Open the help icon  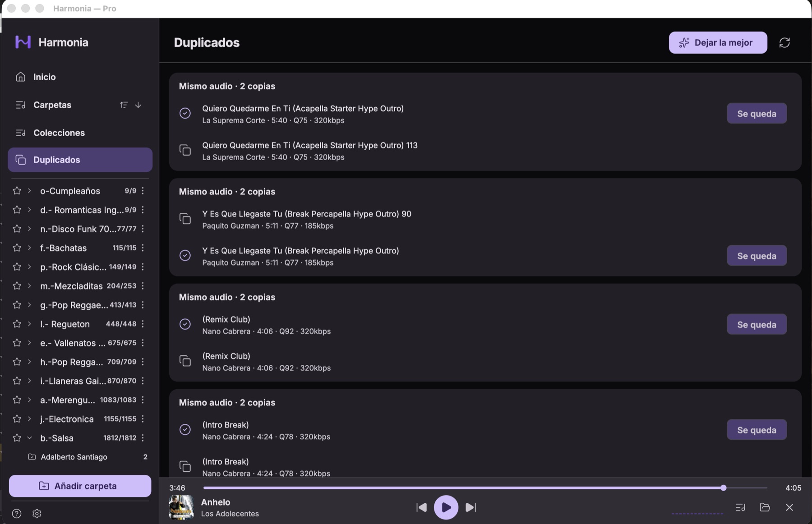(x=17, y=514)
